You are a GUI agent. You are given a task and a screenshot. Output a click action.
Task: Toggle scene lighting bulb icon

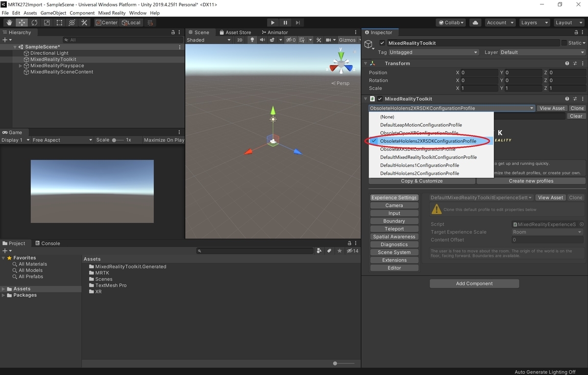[x=252, y=40]
